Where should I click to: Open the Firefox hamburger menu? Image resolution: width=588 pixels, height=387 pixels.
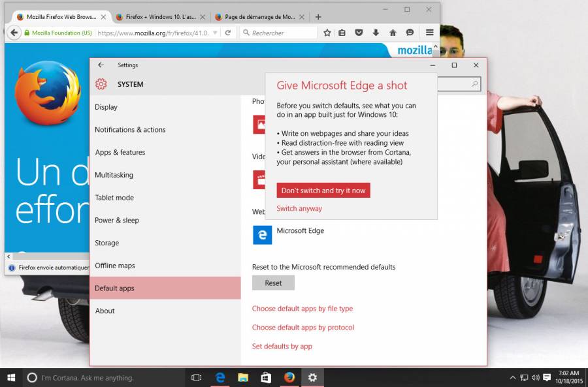pos(429,33)
